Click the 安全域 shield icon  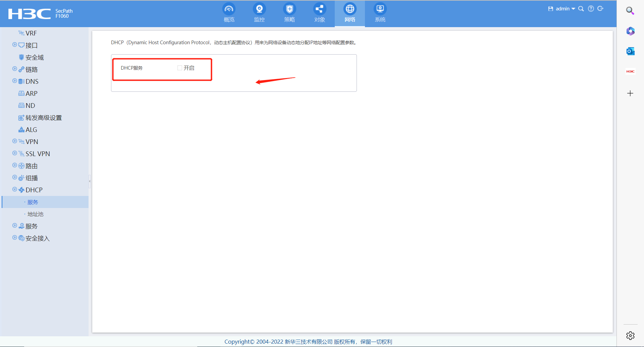pyautogui.click(x=21, y=57)
